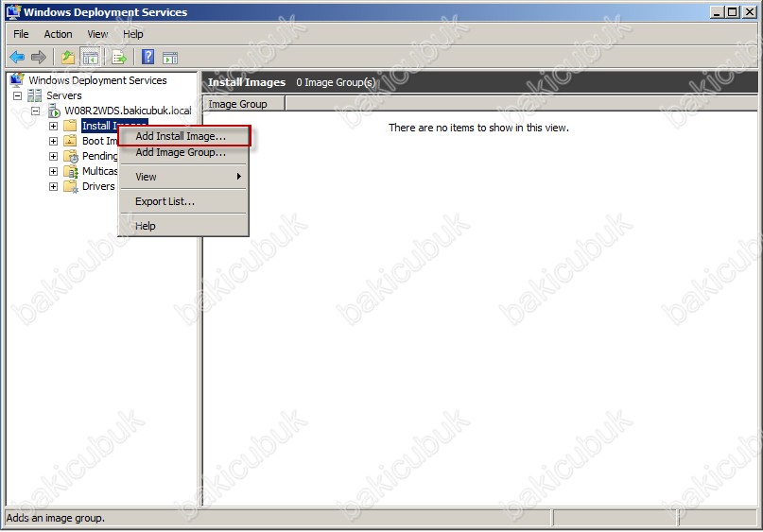Open the File menu
The width and height of the screenshot is (763, 532).
[x=21, y=34]
